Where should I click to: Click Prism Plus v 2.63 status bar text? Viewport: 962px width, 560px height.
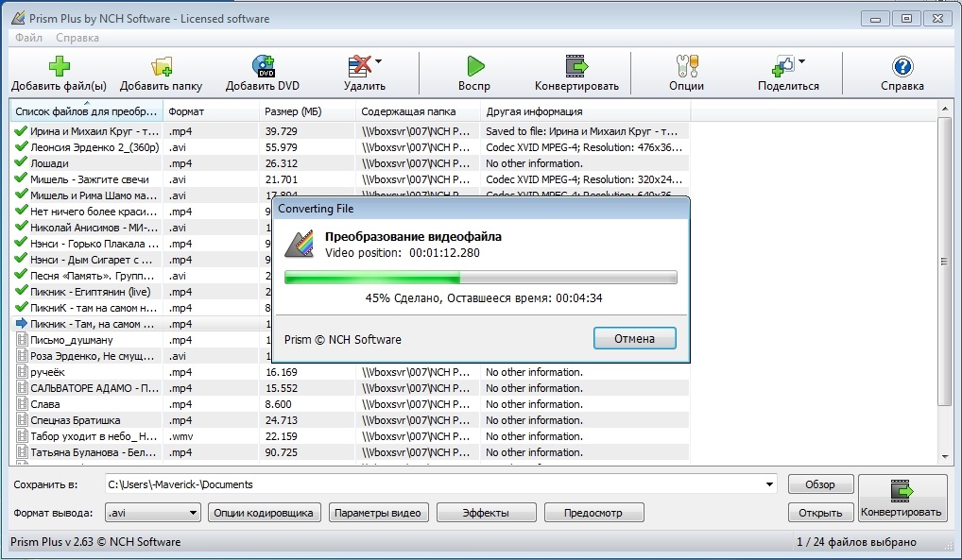tap(95, 542)
